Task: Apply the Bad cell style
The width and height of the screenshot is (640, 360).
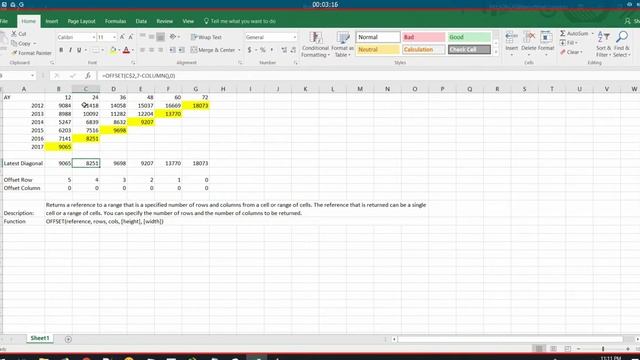Action: click(423, 37)
